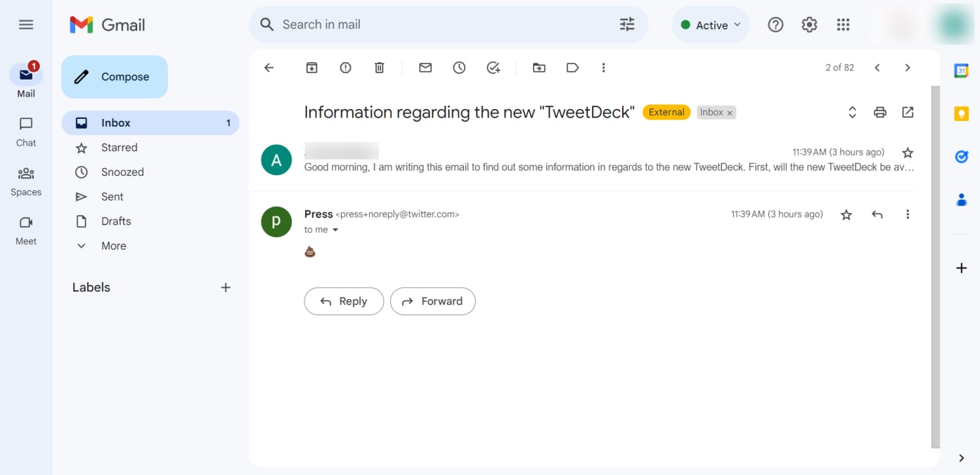Open Google apps grid

[843, 25]
